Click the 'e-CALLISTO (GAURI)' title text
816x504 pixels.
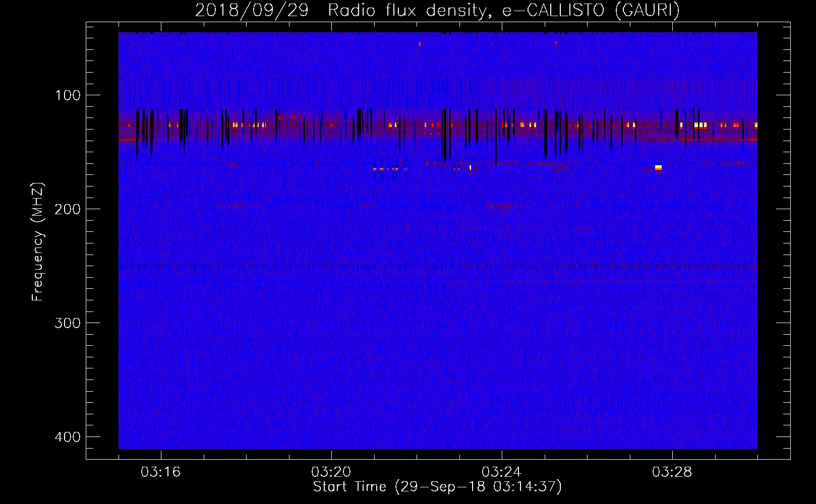pyautogui.click(x=591, y=11)
